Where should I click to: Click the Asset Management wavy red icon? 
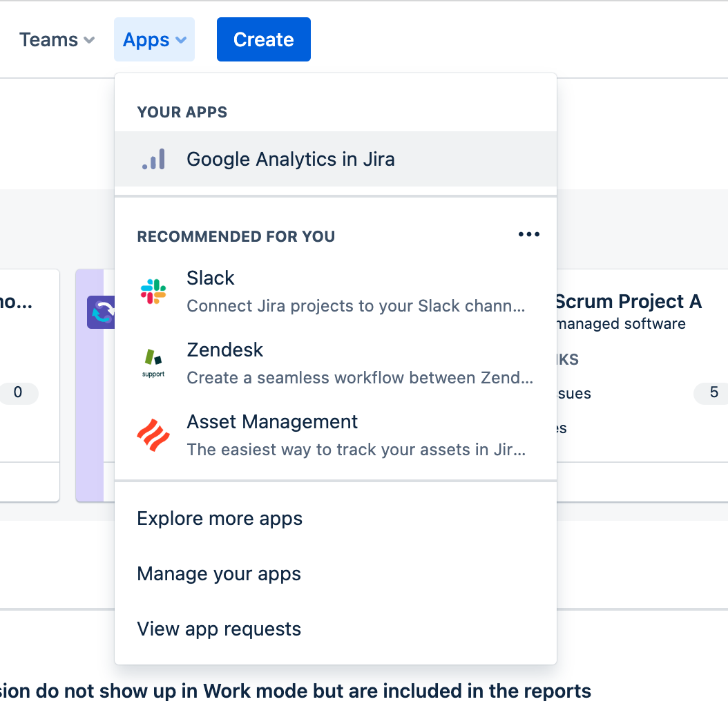point(153,435)
